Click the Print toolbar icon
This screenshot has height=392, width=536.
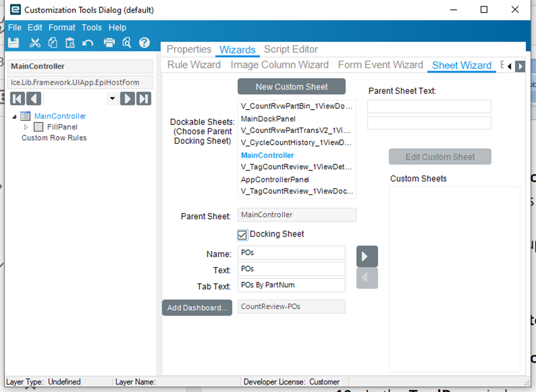pyautogui.click(x=109, y=43)
